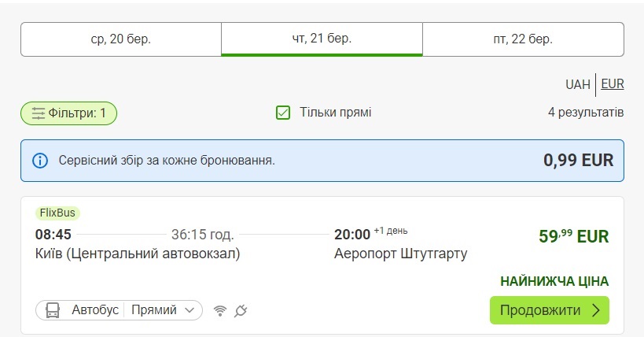Click the Аеропорт Штутгарту arrival stop
Viewport: 644px width, 337px height.
click(400, 254)
